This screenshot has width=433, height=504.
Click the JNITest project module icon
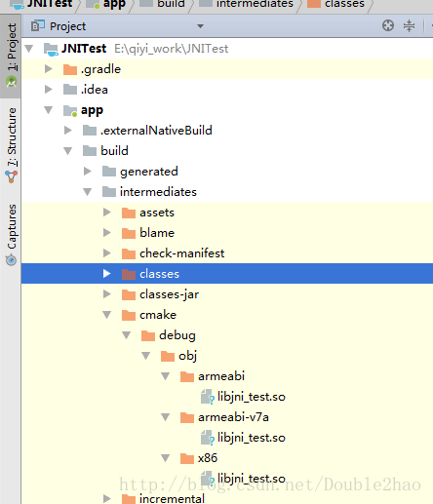coord(51,49)
